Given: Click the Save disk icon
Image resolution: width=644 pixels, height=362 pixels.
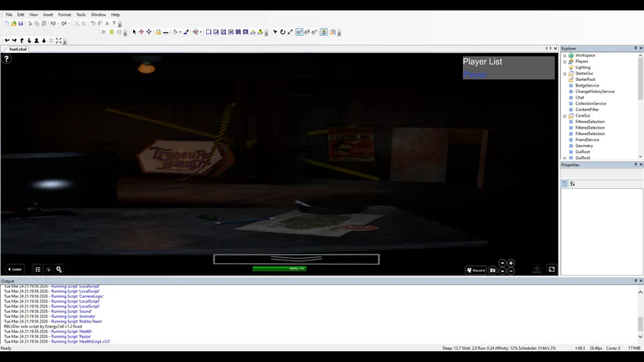Looking at the screenshot, I should [x=21, y=24].
